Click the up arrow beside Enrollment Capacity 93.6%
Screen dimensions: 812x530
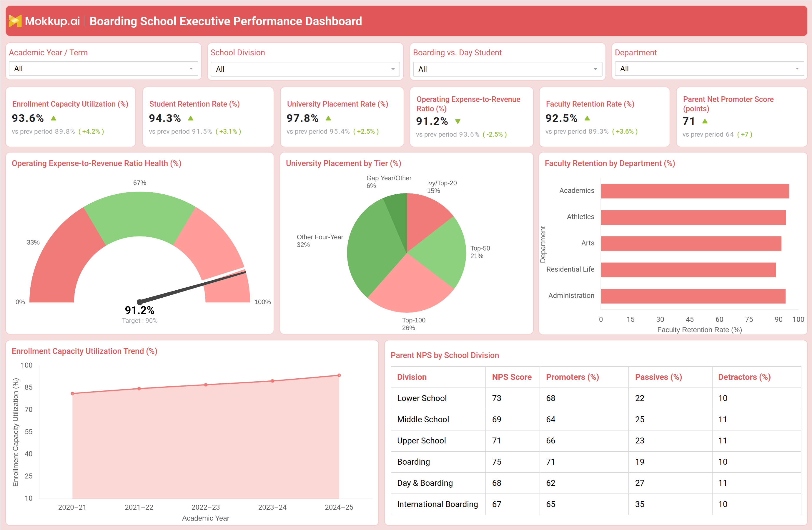click(54, 118)
